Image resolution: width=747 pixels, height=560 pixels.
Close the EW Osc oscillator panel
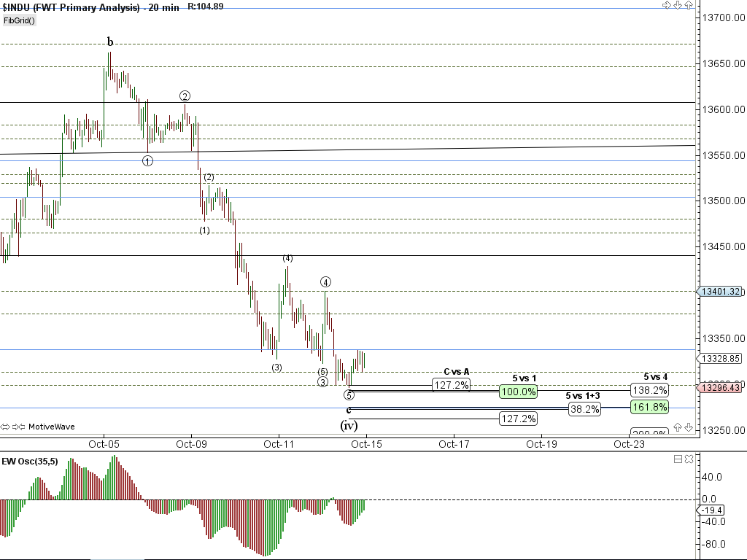tap(689, 459)
